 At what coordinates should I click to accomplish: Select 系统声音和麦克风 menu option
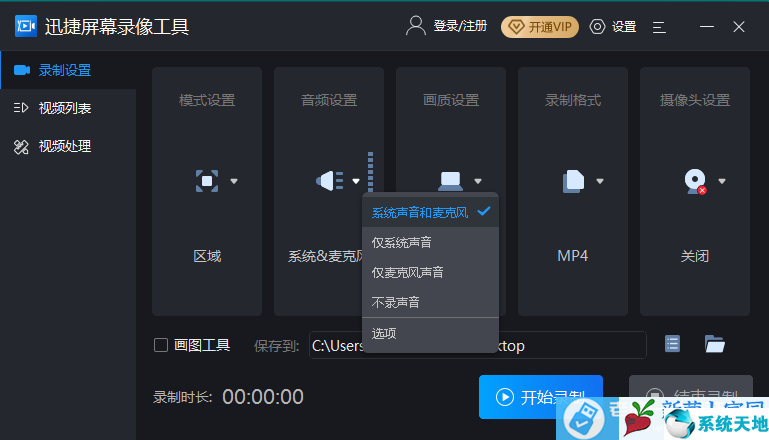430,212
